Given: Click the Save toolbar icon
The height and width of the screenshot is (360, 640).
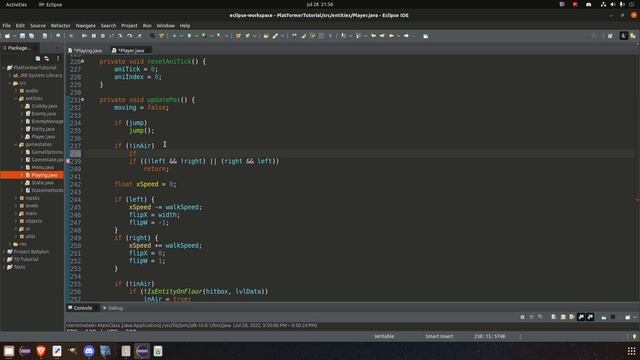Looking at the screenshot, I should [22, 36].
